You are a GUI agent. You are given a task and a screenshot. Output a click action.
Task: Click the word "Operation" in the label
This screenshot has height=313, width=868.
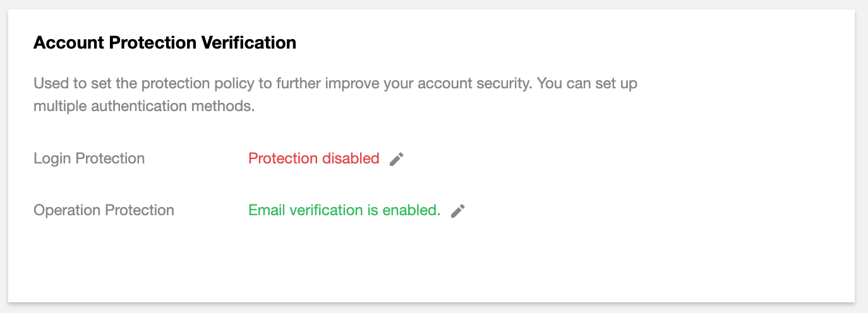point(64,210)
